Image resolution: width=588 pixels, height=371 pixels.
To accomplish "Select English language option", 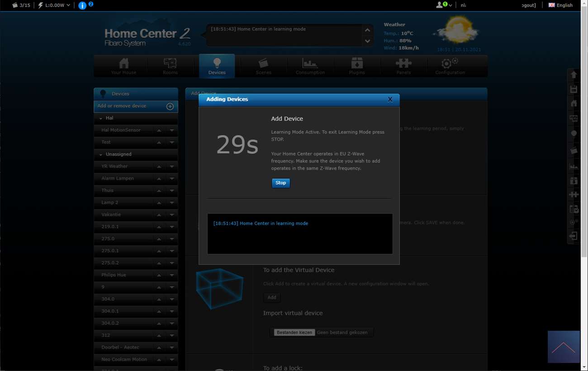I will click(x=560, y=5).
